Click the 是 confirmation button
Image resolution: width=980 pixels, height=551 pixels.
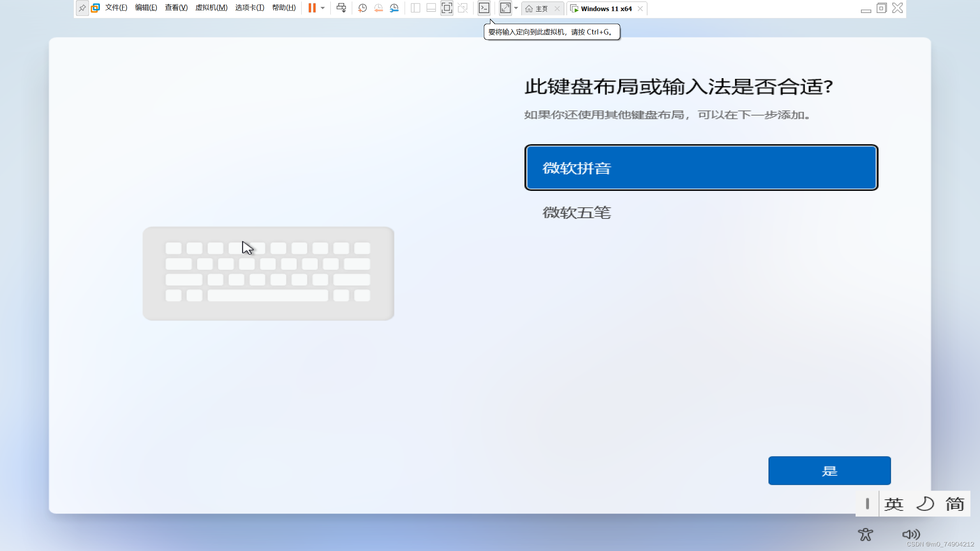(x=829, y=471)
